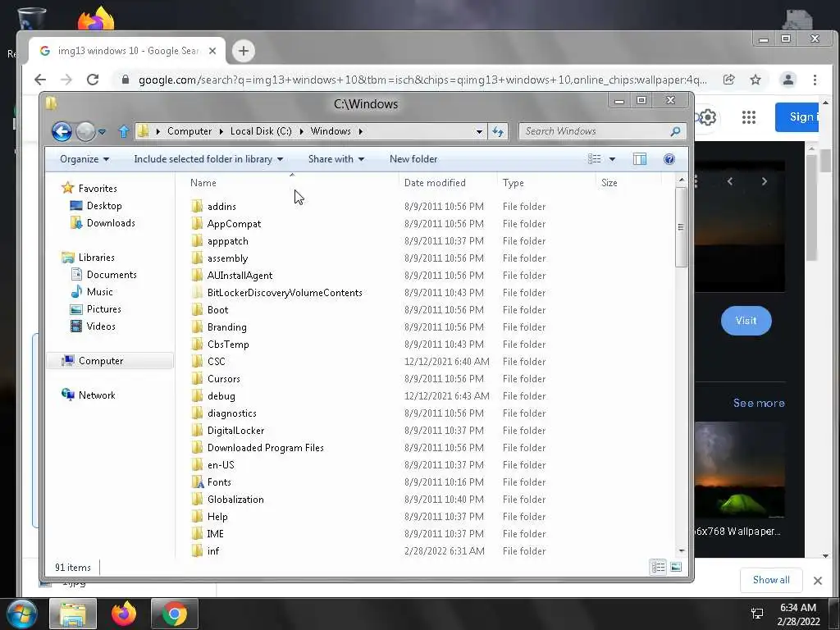Click the blue Up folder arrow

[x=124, y=131]
